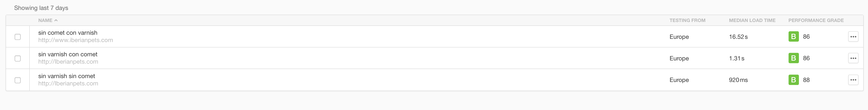
Task: Check the sin varnish sin comet row
Action: point(17,80)
